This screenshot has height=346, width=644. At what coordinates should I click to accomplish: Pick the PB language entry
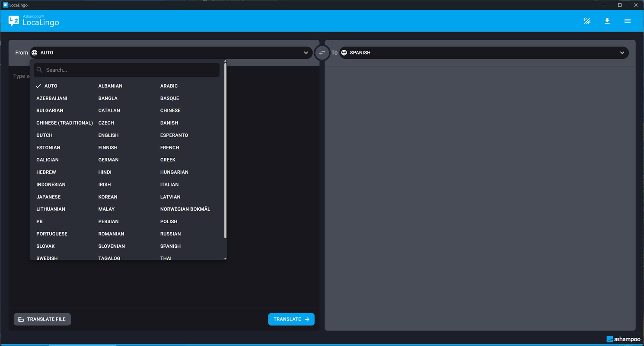click(x=39, y=222)
